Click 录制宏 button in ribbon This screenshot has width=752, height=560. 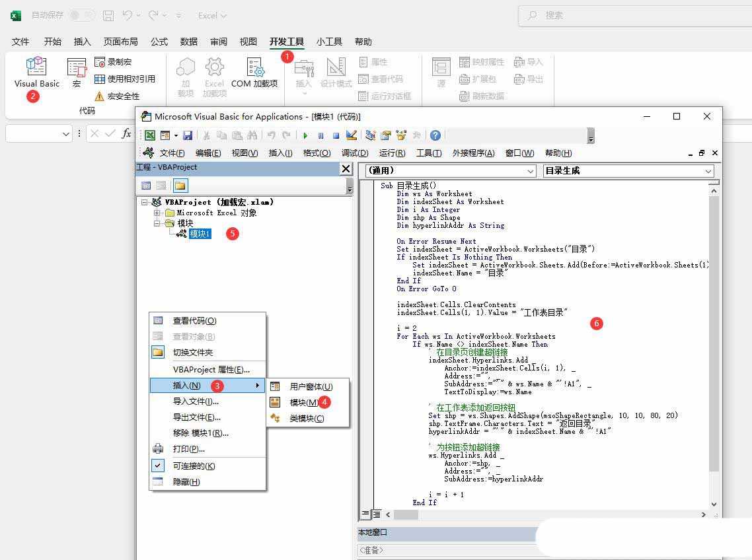pos(113,62)
